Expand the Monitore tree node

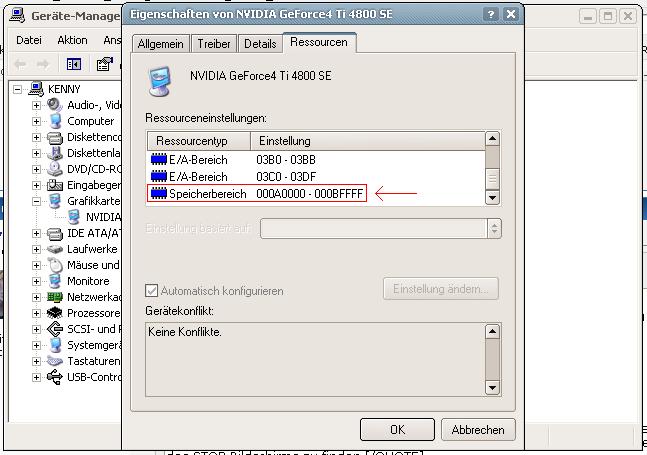click(x=36, y=281)
